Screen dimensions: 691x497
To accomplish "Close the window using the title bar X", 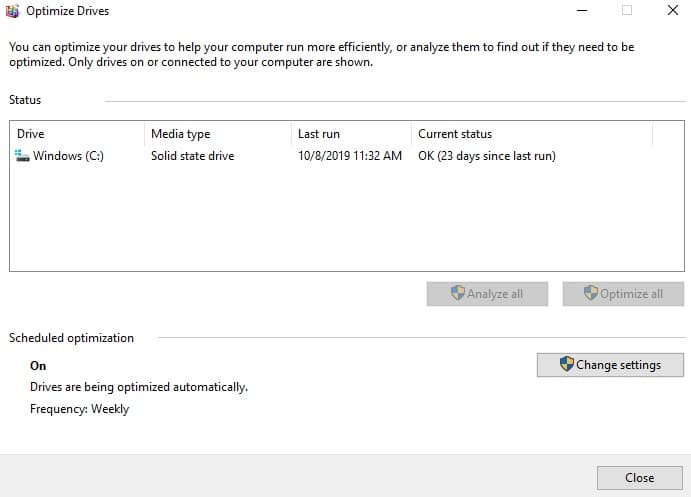I will [x=672, y=11].
